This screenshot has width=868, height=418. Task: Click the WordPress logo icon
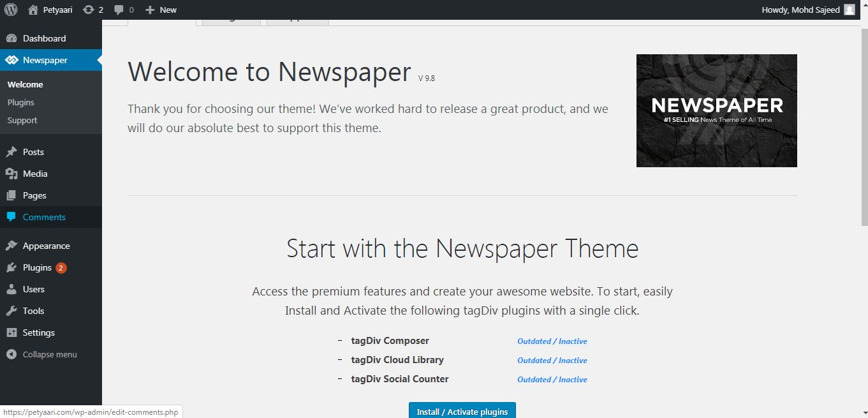10,10
